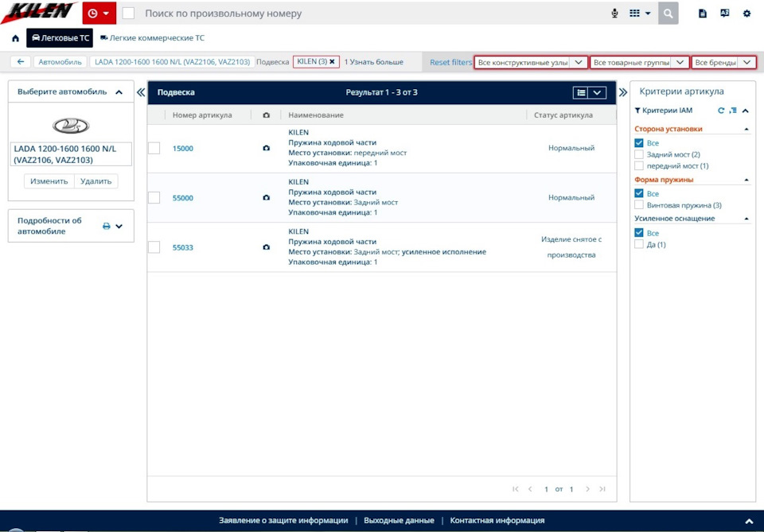Viewport: 764px width, 532px height.
Task: Click the KILEN logo
Action: [38, 12]
